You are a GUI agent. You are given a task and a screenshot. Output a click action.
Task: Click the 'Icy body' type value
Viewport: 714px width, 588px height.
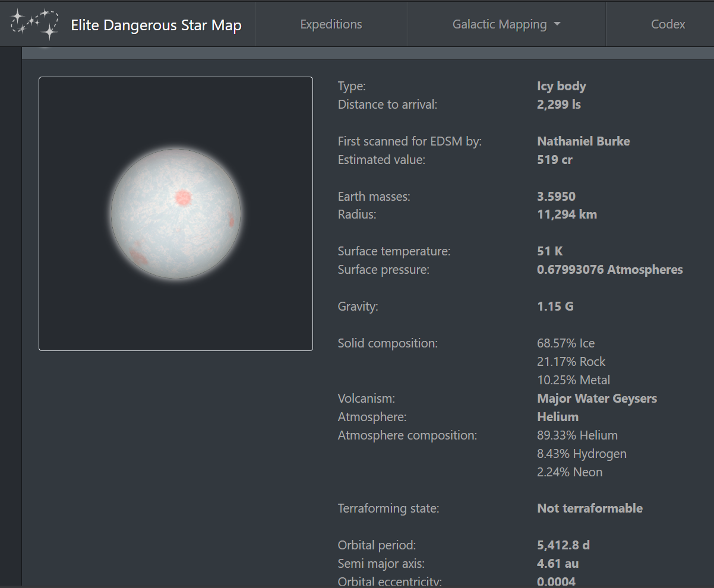pyautogui.click(x=561, y=86)
